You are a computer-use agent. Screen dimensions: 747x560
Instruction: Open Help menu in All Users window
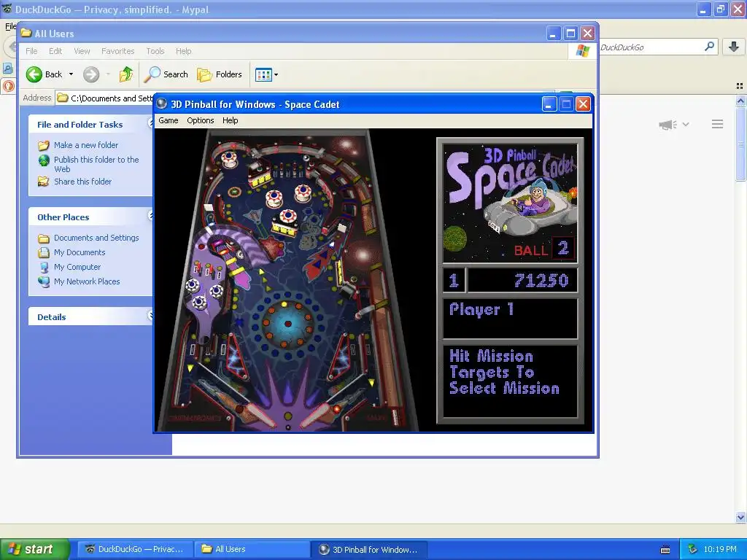click(183, 51)
